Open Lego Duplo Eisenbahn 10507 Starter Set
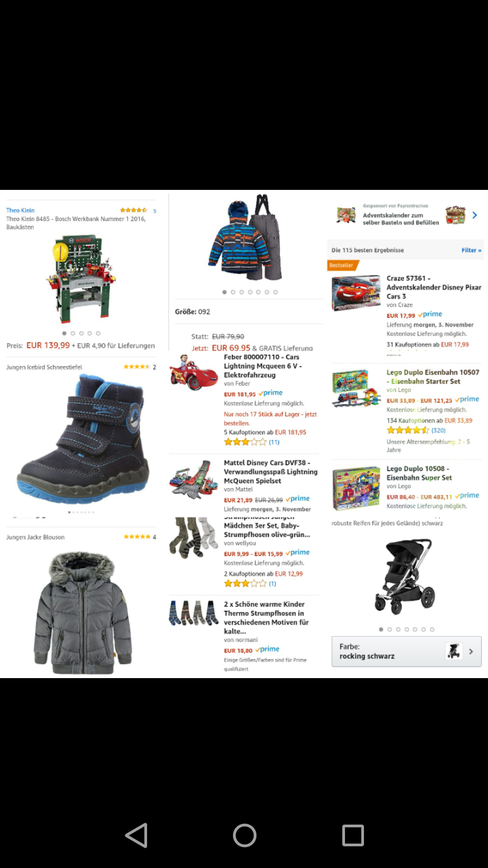Viewport: 488px width, 868px height. pos(432,376)
